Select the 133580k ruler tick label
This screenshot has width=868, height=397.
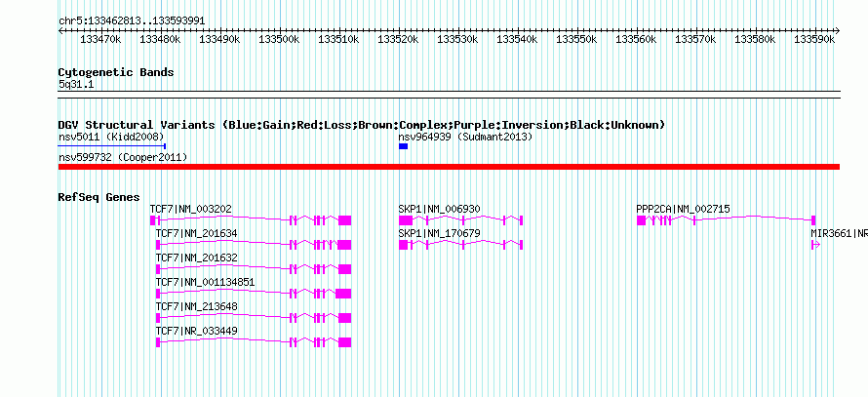[x=755, y=39]
